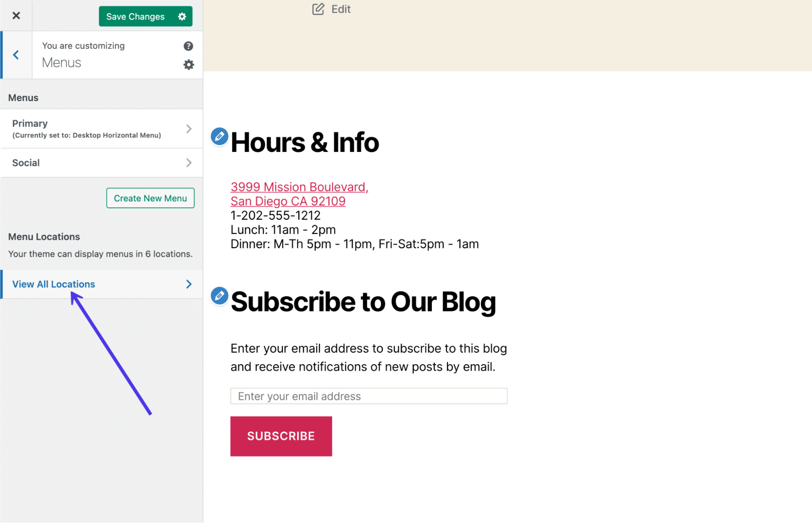Click the edit pencil icon at top

(317, 9)
